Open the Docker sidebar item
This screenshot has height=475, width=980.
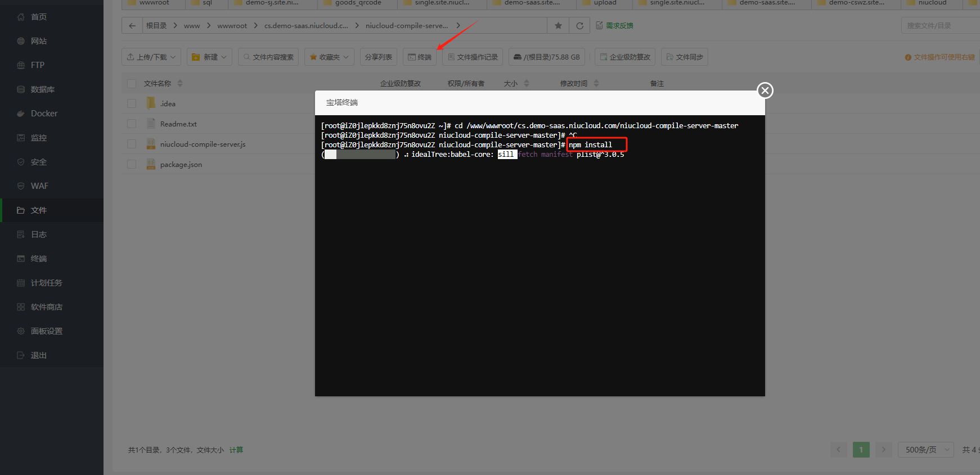click(44, 114)
